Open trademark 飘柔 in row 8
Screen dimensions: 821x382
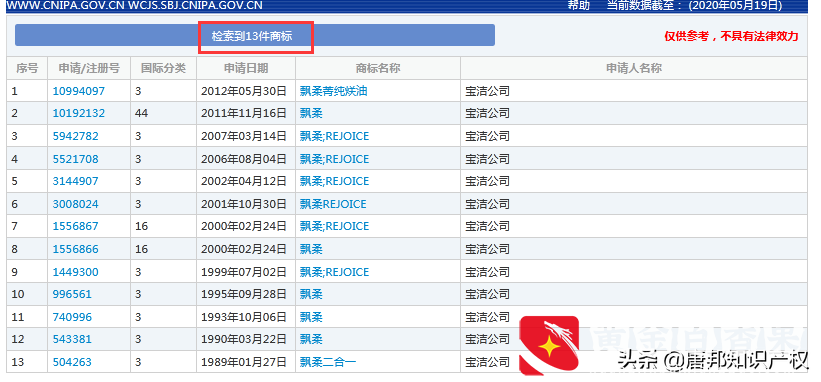coord(311,249)
